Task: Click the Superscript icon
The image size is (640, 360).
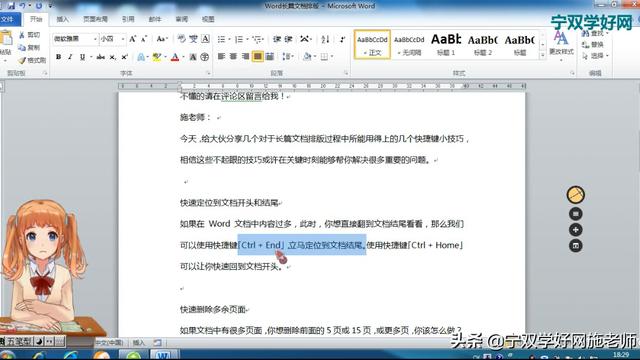Action: 124,57
